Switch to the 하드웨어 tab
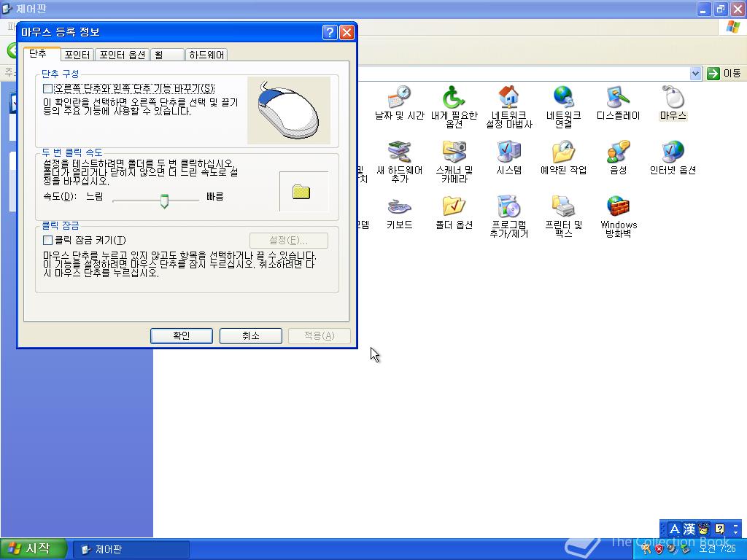Screen dimensions: 747x560 [206, 55]
